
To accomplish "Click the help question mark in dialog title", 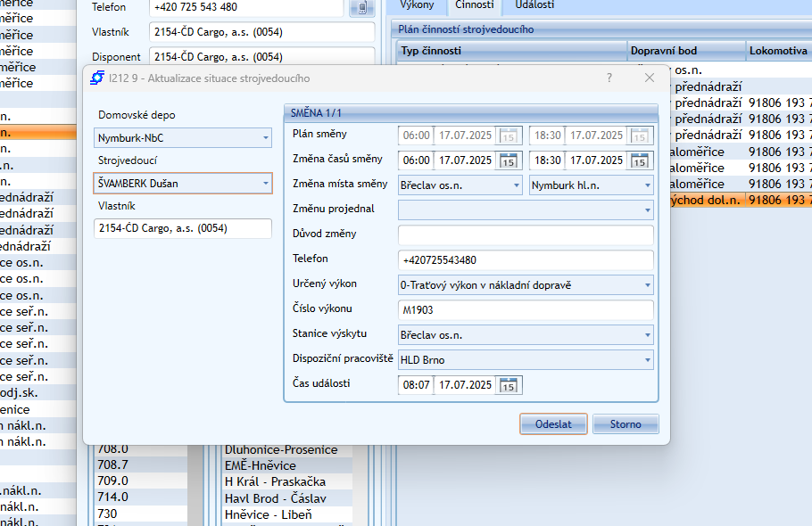I will [x=609, y=78].
